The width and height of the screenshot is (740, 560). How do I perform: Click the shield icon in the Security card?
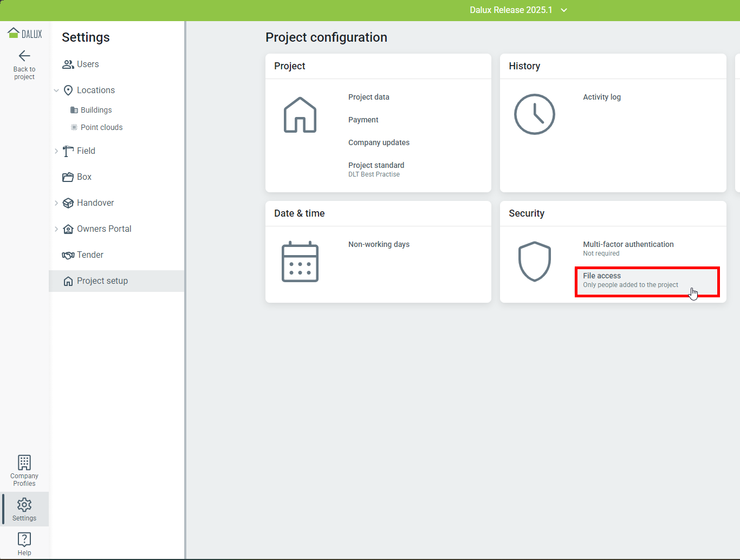(534, 262)
